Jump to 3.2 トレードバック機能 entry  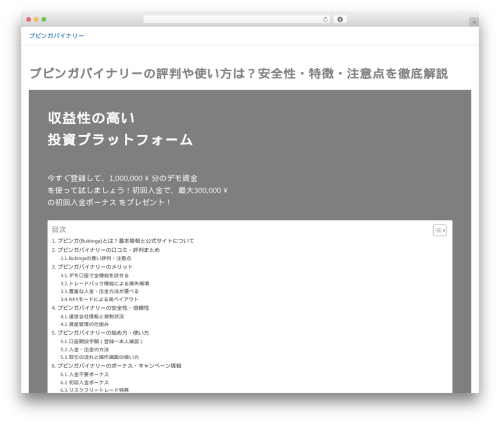105,283
